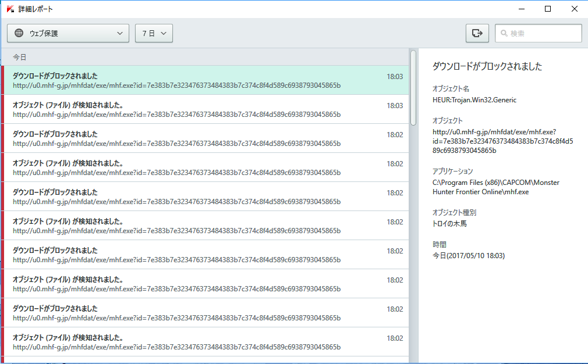Click the オブジェクト種別 label
This screenshot has width=588, height=364.
point(454,212)
